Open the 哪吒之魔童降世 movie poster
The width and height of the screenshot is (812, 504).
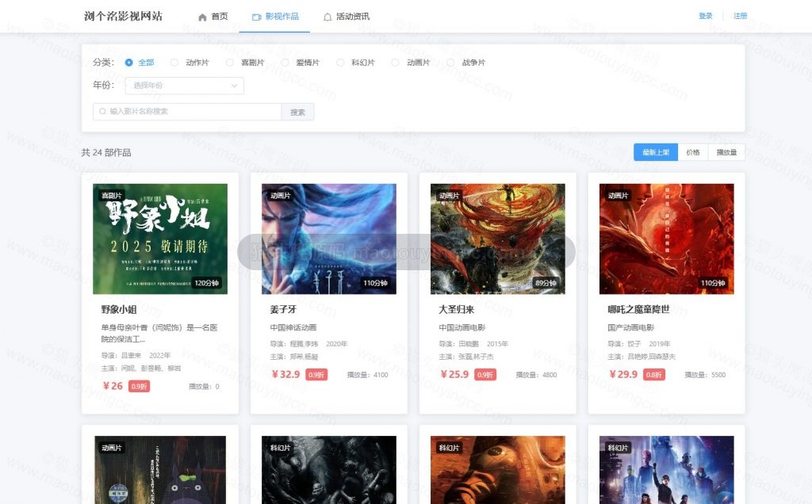pos(666,239)
